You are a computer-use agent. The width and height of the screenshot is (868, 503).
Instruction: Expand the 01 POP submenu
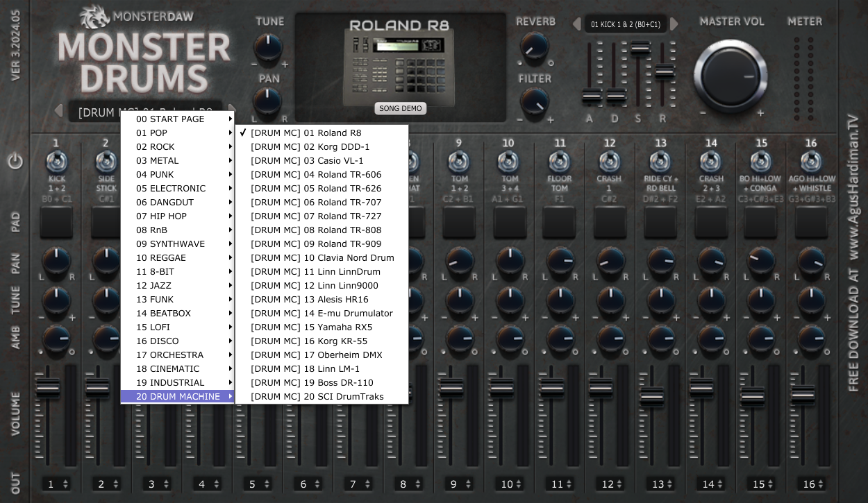tap(178, 133)
